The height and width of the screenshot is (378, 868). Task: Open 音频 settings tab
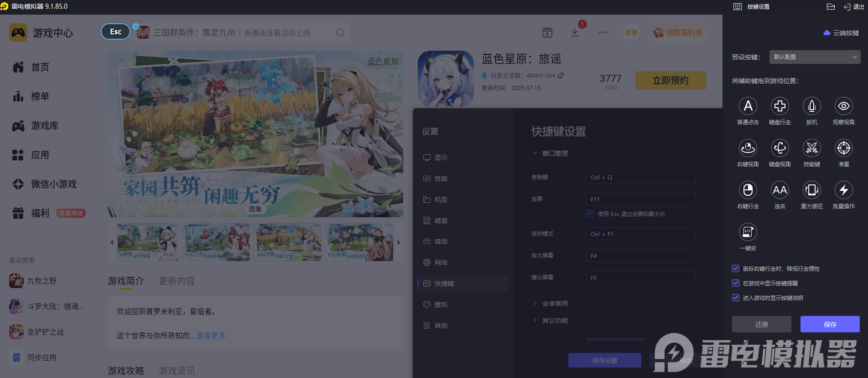pos(463,241)
